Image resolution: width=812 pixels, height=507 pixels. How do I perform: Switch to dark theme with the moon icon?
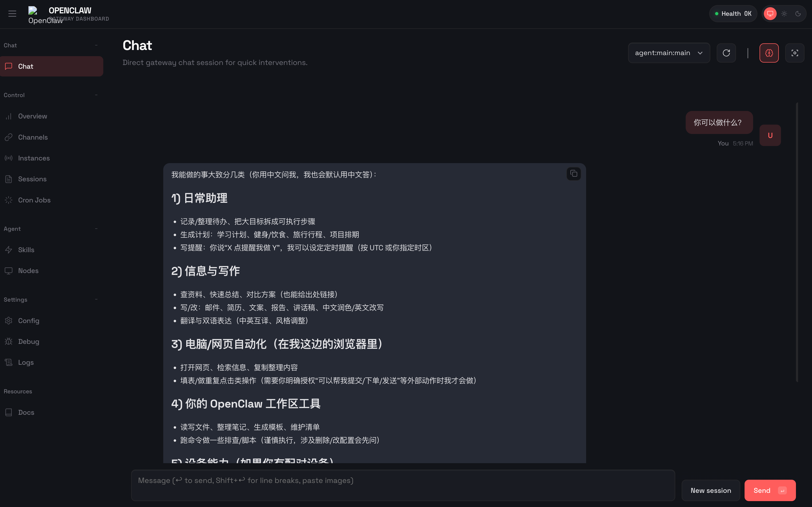[798, 14]
